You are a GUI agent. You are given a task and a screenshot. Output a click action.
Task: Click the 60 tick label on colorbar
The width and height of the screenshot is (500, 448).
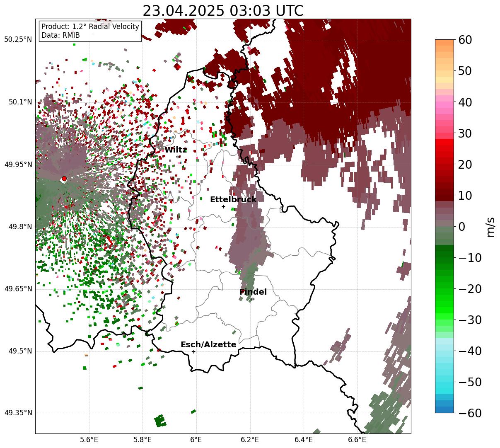tap(465, 40)
